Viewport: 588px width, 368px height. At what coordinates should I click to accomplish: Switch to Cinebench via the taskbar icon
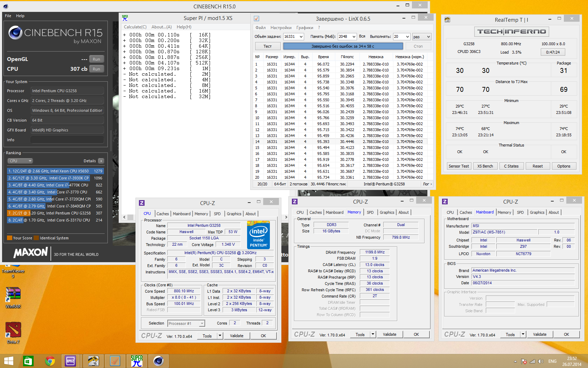[159, 361]
